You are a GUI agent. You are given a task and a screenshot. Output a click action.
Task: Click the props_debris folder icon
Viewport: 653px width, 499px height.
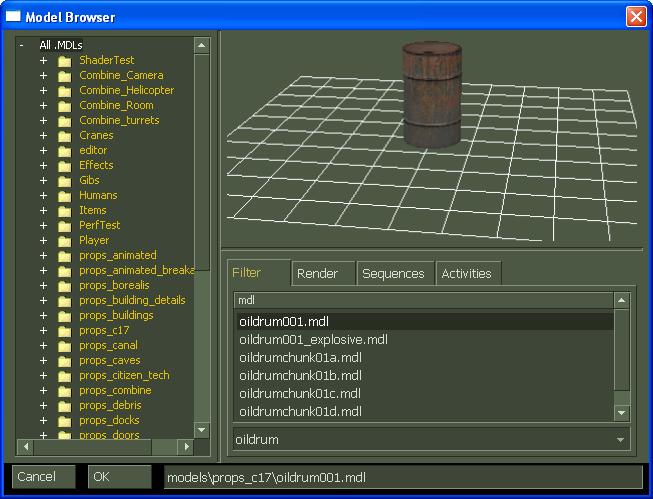65,406
